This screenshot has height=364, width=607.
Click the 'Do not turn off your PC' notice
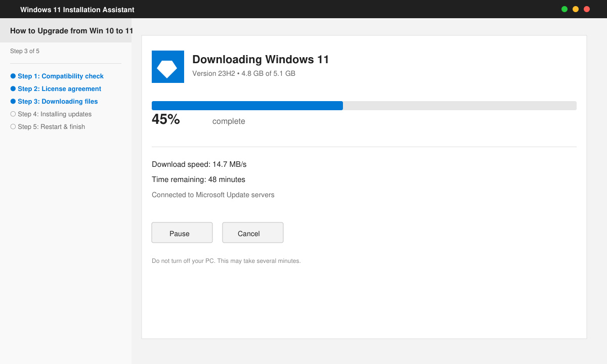point(226,261)
